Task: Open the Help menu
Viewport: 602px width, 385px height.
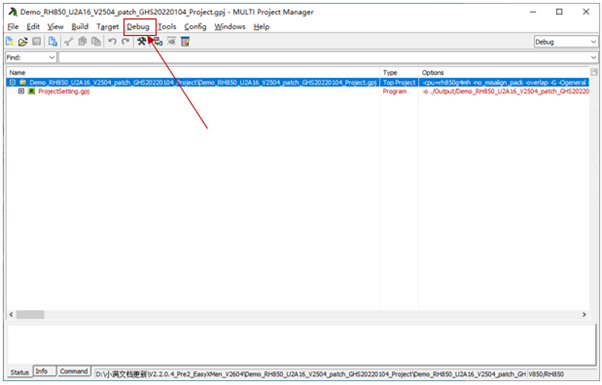Action: [x=261, y=27]
